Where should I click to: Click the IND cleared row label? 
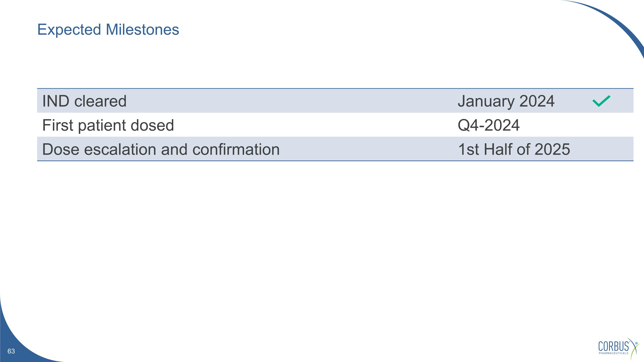[84, 101]
